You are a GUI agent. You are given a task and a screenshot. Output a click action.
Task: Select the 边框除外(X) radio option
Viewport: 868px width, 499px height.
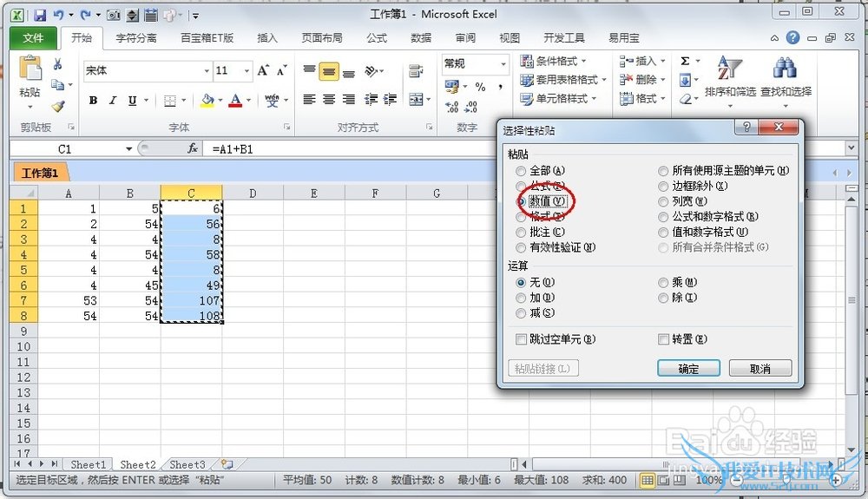(x=663, y=187)
